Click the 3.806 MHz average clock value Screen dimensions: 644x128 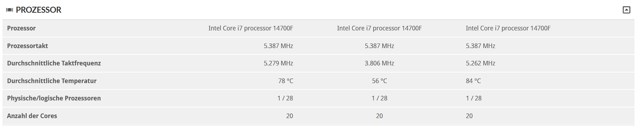click(x=379, y=63)
